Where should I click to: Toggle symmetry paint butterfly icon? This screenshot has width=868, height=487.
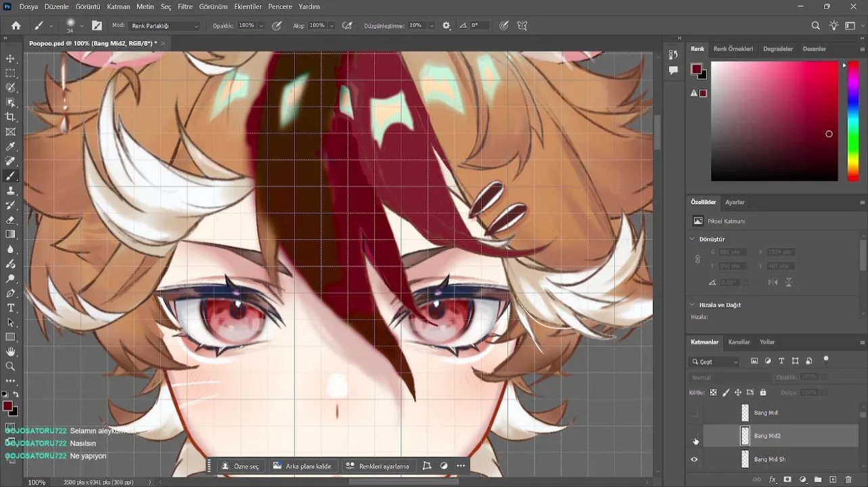522,26
